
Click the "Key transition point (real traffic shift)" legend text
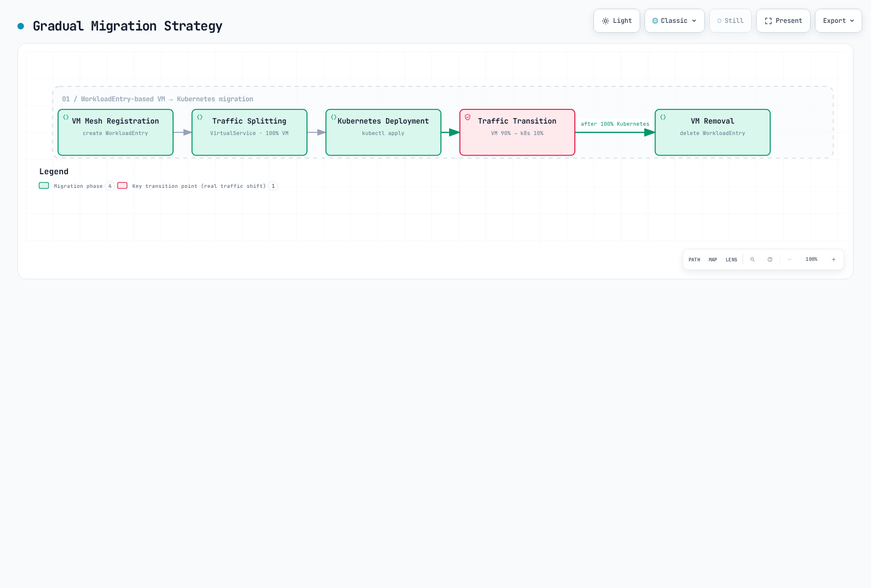pos(199,186)
